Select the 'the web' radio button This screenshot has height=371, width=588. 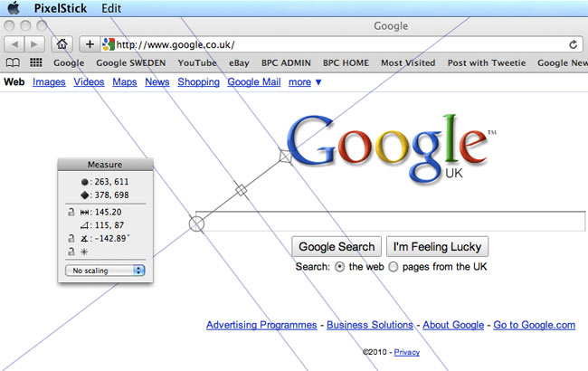coord(340,267)
